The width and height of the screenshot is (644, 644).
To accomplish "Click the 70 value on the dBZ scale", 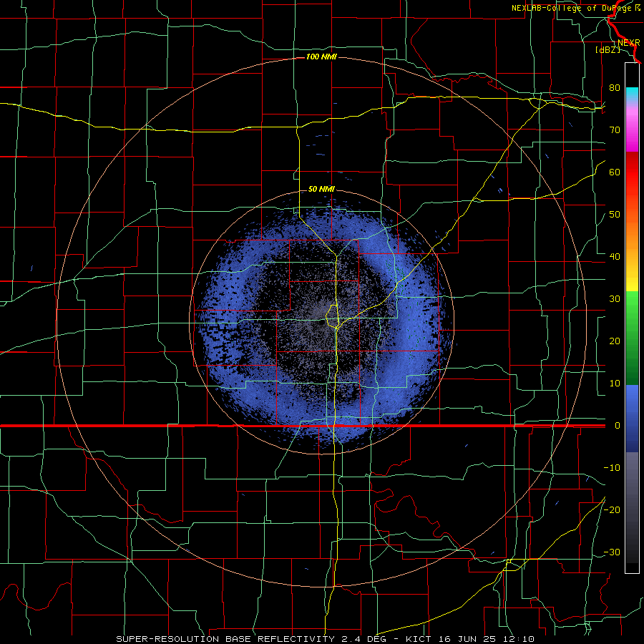I will 615,130.
